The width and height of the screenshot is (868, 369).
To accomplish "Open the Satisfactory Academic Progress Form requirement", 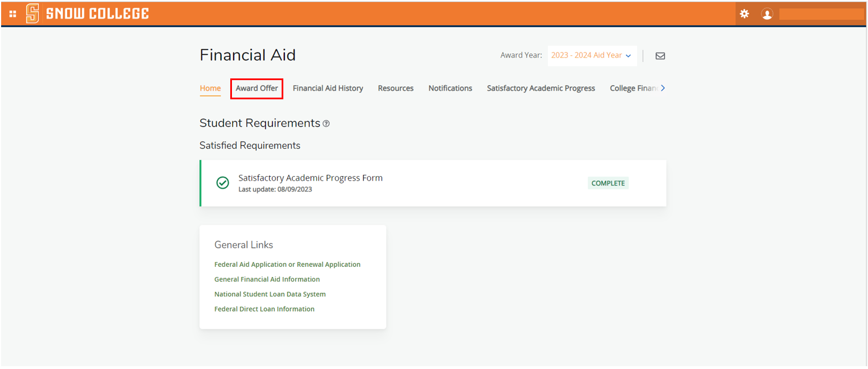I will coord(310,178).
